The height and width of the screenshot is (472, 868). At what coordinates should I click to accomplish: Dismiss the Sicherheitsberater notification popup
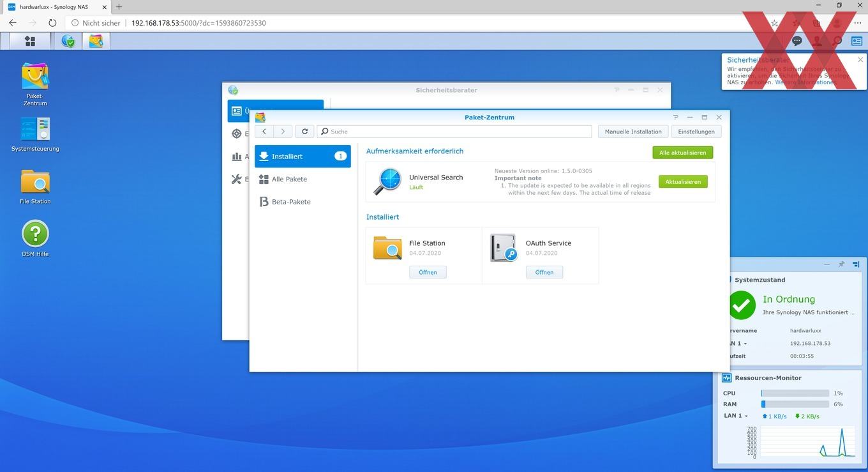point(860,60)
